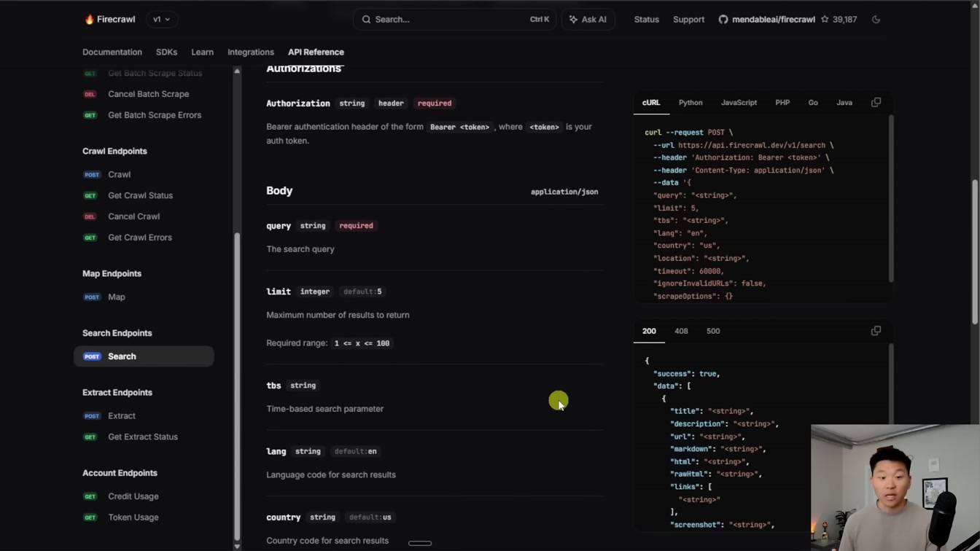Viewport: 980px width, 551px height.
Task: Select the 200 response tab
Action: point(649,331)
